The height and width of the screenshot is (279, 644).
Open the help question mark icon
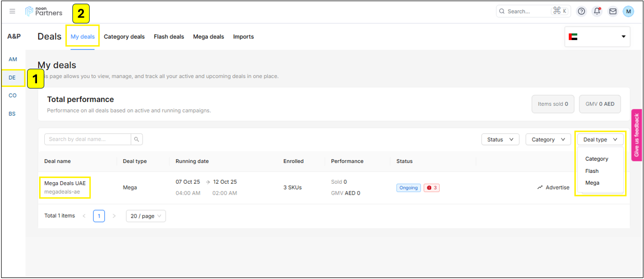(x=581, y=11)
